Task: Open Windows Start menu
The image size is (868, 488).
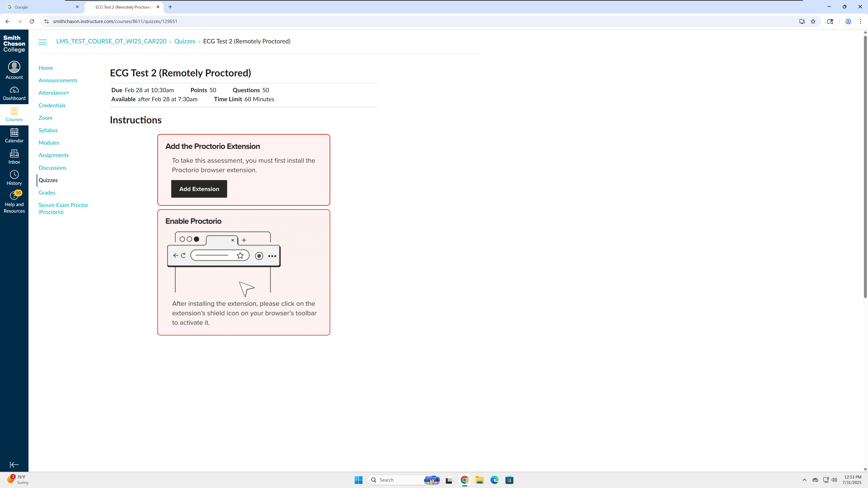Action: pos(358,480)
